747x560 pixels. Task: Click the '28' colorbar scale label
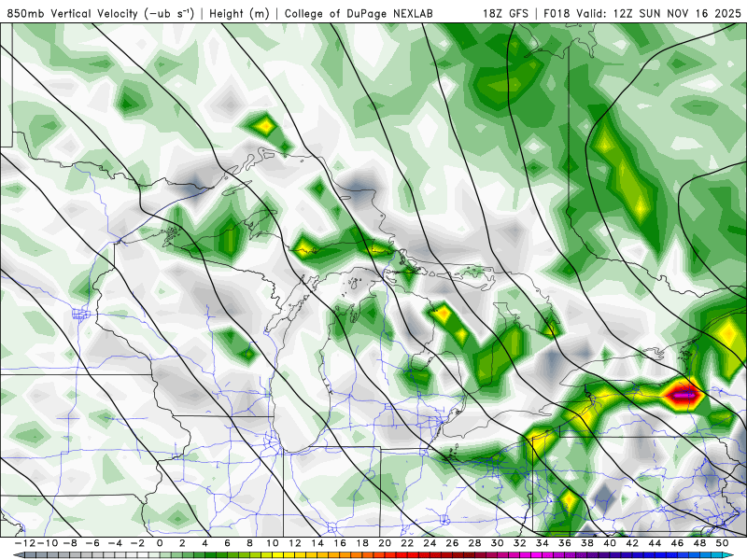click(x=475, y=543)
